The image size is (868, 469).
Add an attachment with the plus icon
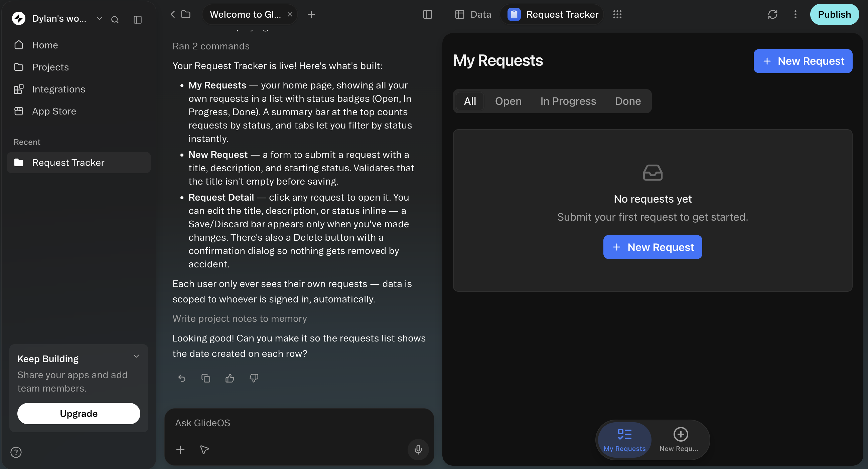tap(180, 450)
